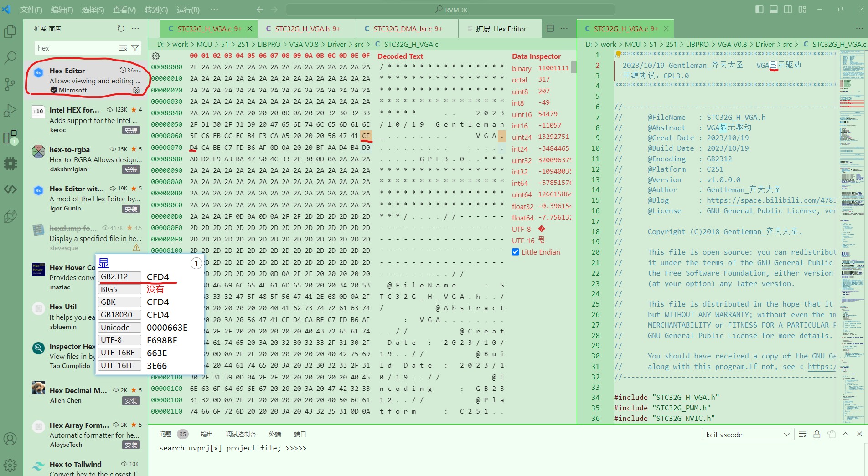The width and height of the screenshot is (868, 476).
Task: Open the 查看(V) menu
Action: point(124,10)
